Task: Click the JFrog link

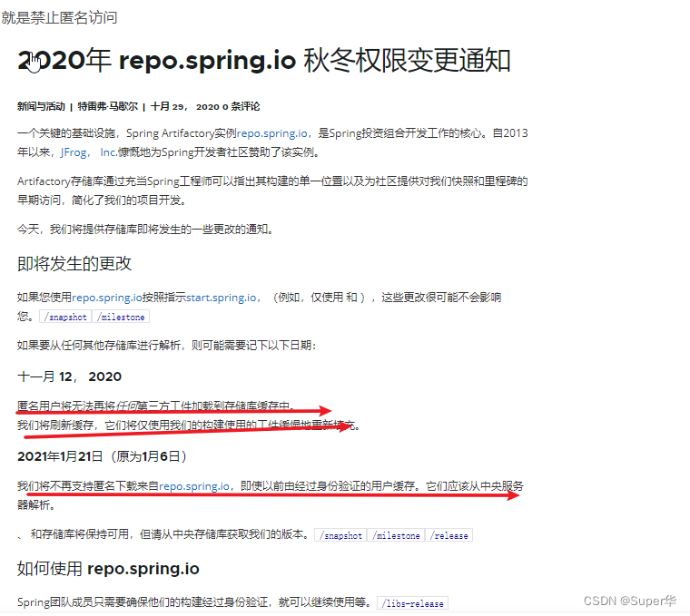Action: [x=74, y=152]
